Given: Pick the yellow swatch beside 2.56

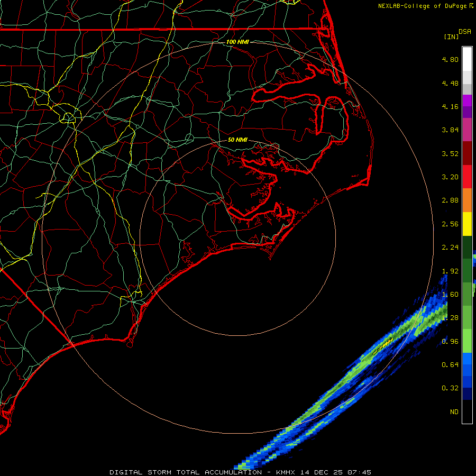Looking at the screenshot, I should click(467, 224).
